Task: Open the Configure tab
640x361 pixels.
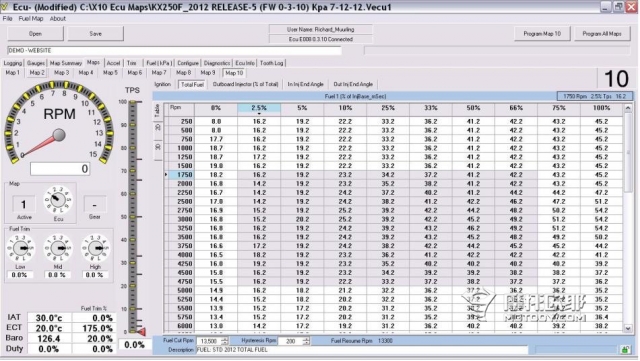Action: (x=188, y=63)
